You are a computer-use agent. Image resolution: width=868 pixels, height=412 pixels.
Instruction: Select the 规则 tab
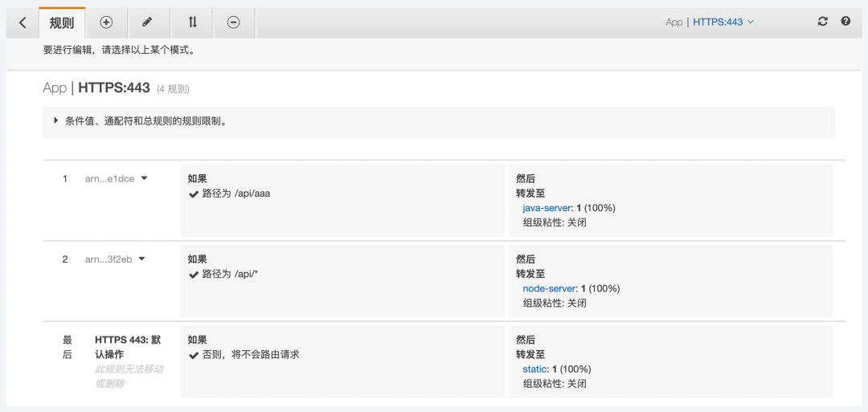tap(62, 23)
